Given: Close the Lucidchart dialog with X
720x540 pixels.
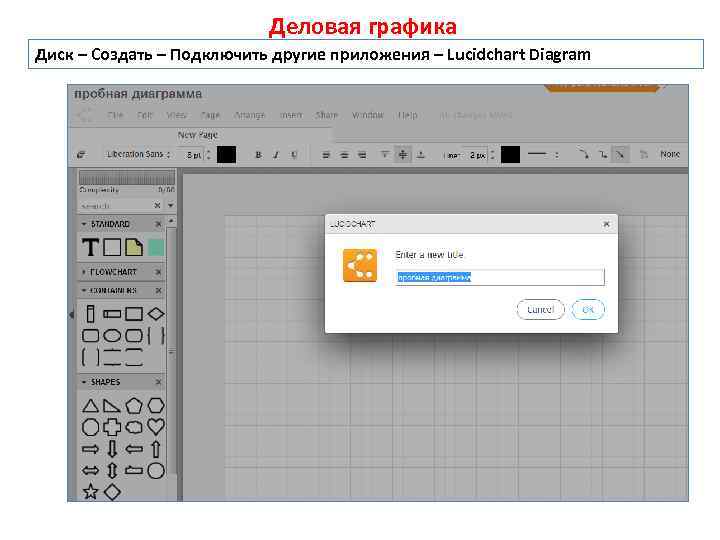Looking at the screenshot, I should [x=606, y=224].
